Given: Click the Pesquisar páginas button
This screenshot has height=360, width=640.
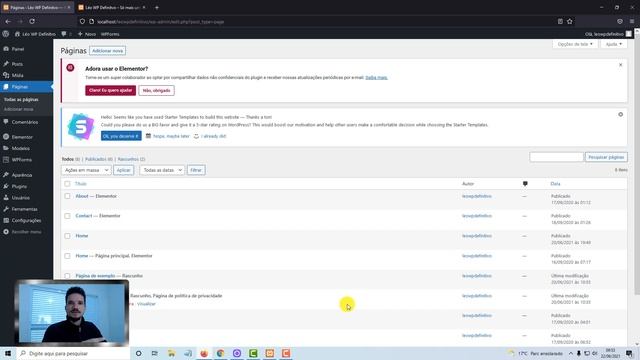Looking at the screenshot, I should tap(606, 157).
